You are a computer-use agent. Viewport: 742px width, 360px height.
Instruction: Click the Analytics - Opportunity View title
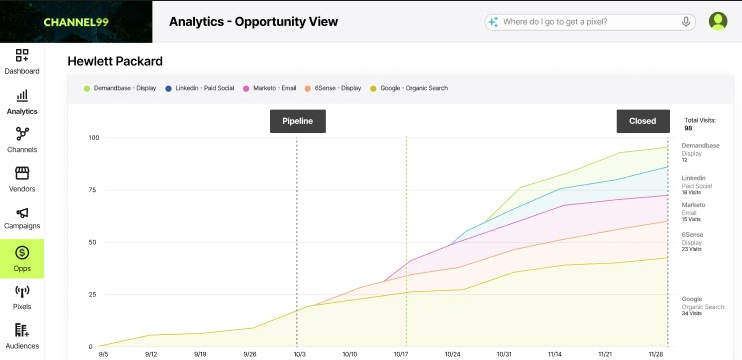pos(254,22)
